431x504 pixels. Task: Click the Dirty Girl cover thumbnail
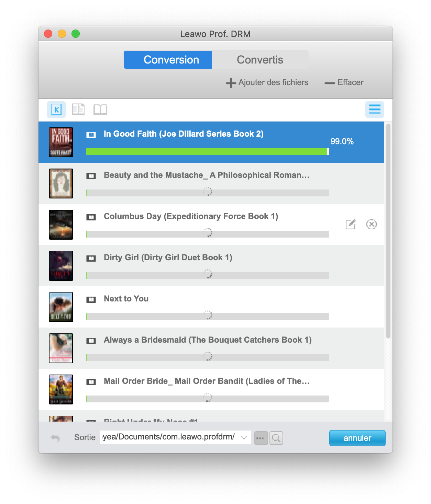click(x=61, y=266)
